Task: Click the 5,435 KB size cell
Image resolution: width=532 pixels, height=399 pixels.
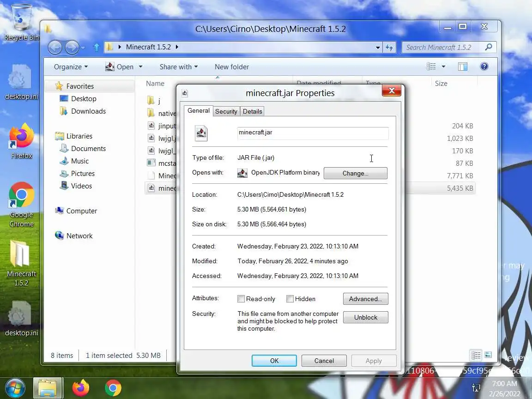Action: 460,188
